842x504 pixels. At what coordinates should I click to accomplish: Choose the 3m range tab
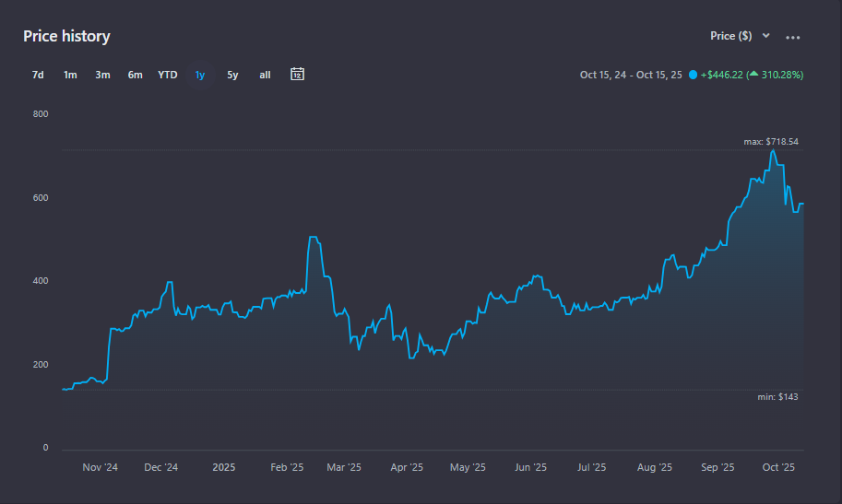102,75
